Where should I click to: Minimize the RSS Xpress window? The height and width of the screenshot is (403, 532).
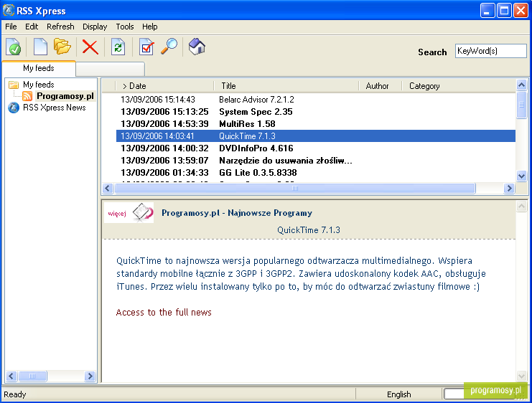(x=487, y=11)
